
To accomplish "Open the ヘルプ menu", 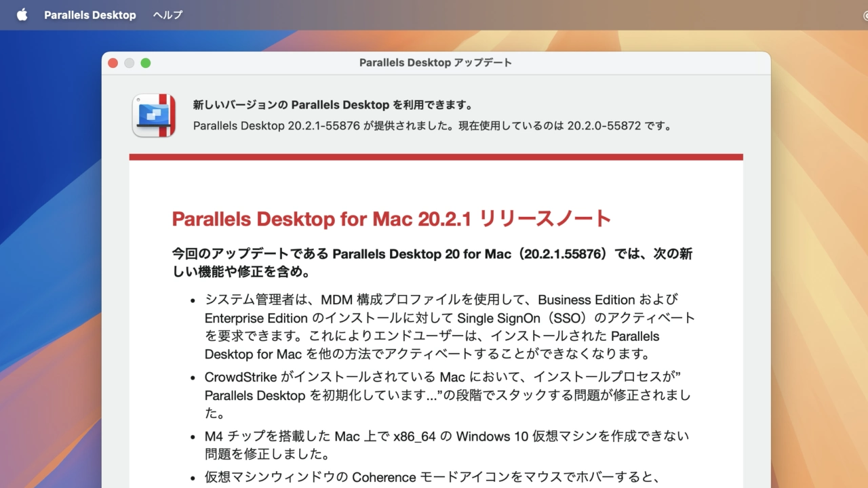I will pyautogui.click(x=167, y=15).
